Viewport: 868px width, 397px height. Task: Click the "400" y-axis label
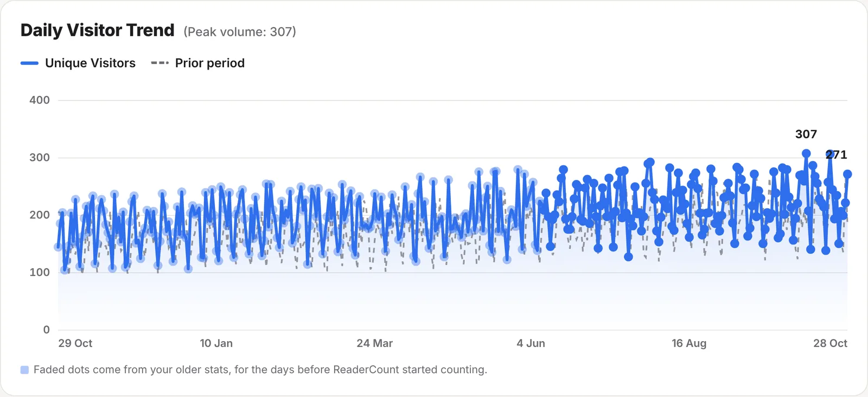[x=40, y=100]
